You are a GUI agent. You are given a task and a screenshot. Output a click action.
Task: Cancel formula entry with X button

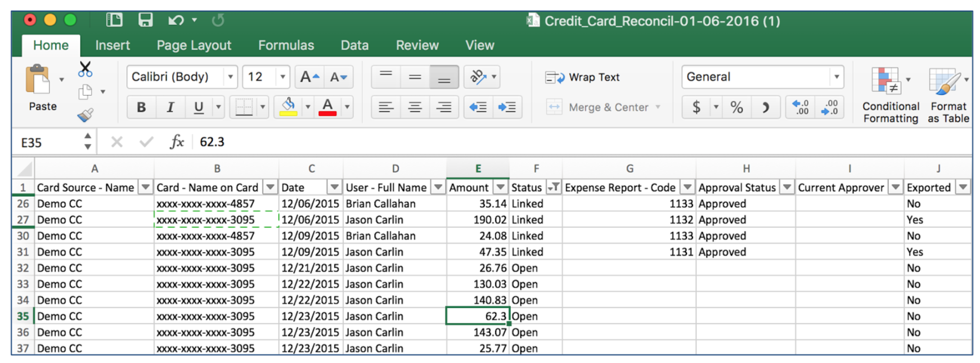click(x=116, y=142)
